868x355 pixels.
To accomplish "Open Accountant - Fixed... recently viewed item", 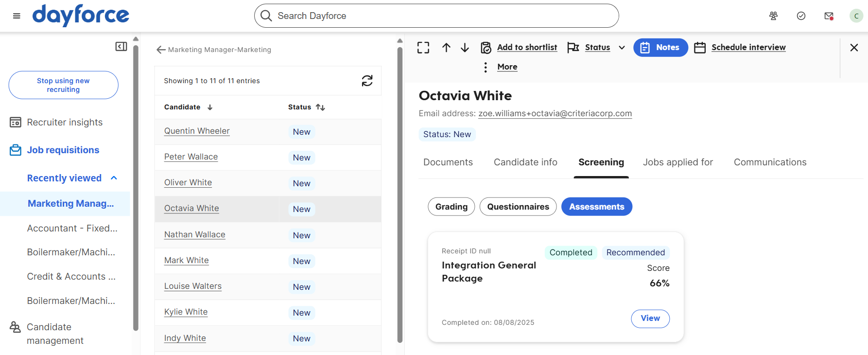I will point(72,228).
